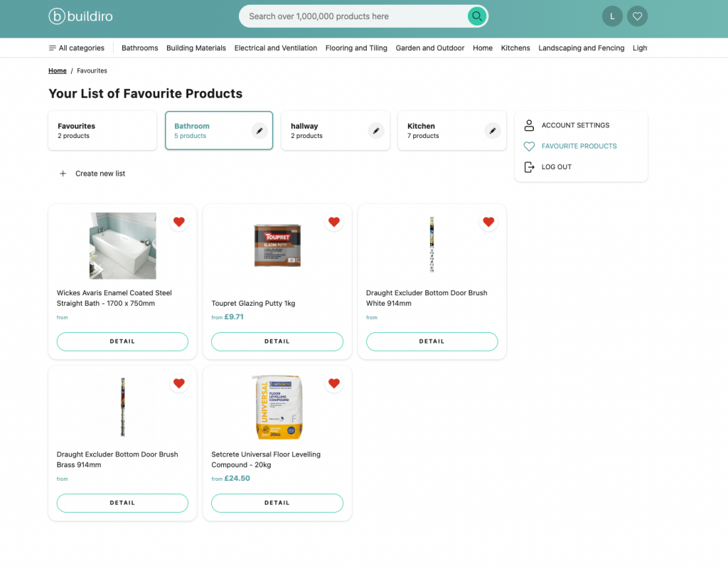Open Electrical and Ventilation category
728x574 pixels.
click(x=276, y=48)
